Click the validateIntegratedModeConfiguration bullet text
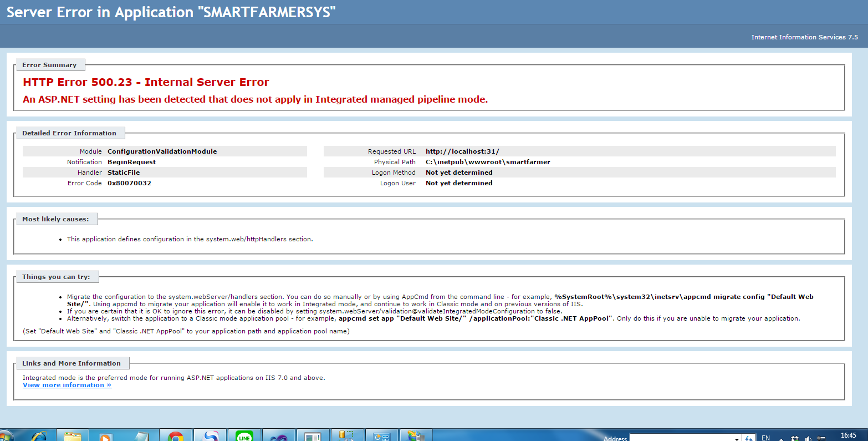The image size is (868, 441). coord(314,311)
